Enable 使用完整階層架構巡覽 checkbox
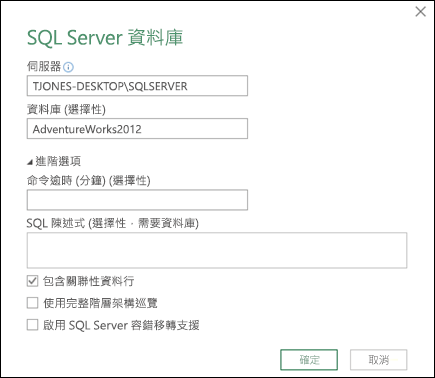Viewport: 435px width, 378px height. pyautogui.click(x=32, y=303)
